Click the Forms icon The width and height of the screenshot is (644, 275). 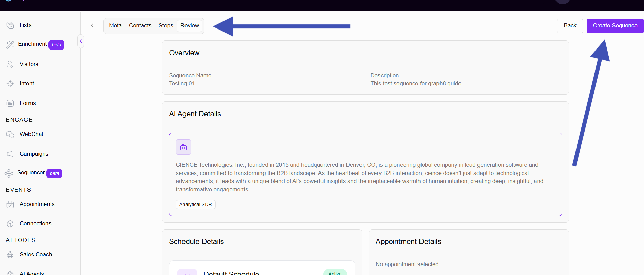(10, 103)
